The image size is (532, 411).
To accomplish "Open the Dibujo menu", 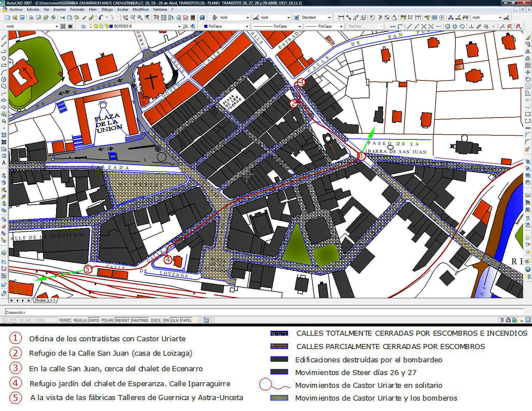I will (x=107, y=10).
